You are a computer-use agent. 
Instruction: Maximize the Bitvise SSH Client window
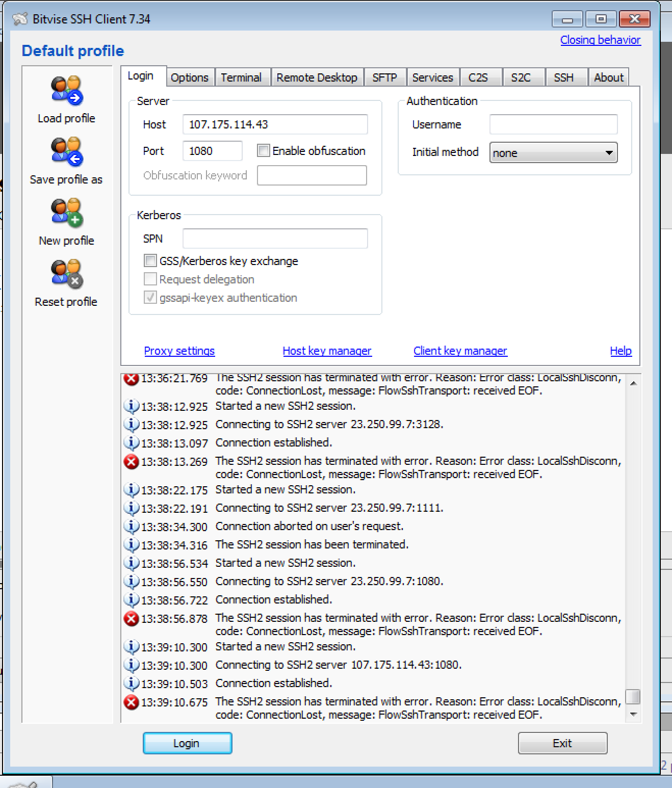[x=601, y=19]
